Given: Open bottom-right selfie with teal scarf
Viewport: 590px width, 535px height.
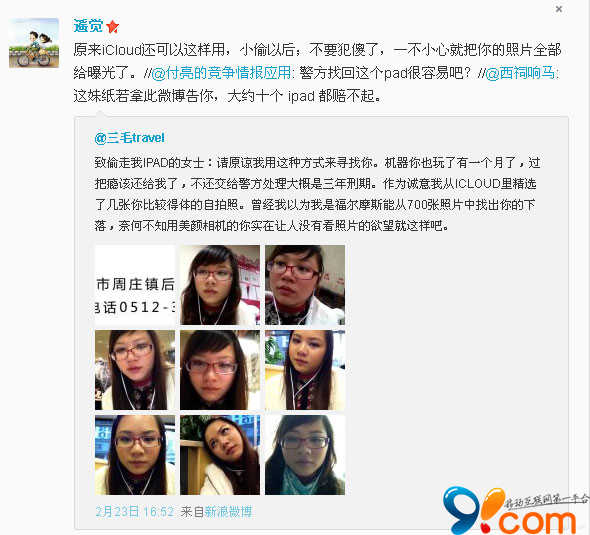Looking at the screenshot, I should [305, 455].
